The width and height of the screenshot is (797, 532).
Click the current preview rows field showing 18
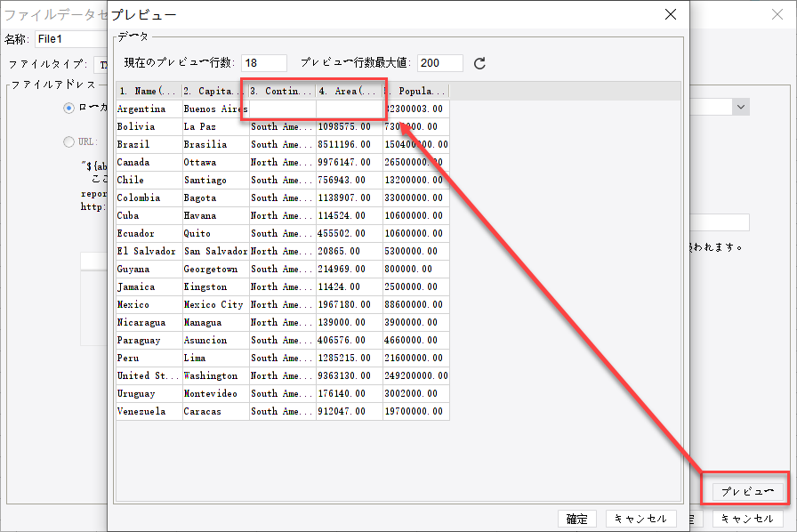click(x=263, y=62)
